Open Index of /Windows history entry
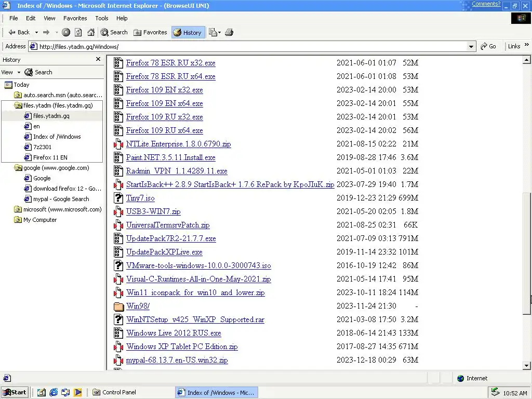The width and height of the screenshot is (532, 399). click(52, 137)
